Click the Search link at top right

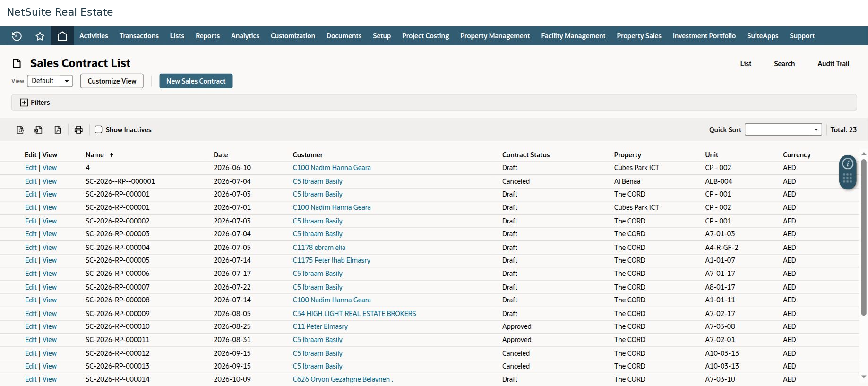coord(784,64)
